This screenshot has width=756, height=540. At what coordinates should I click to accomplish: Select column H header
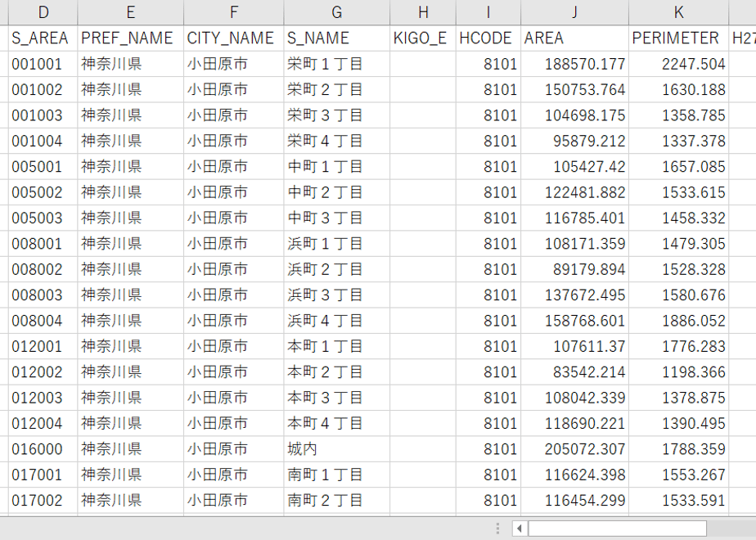(423, 12)
